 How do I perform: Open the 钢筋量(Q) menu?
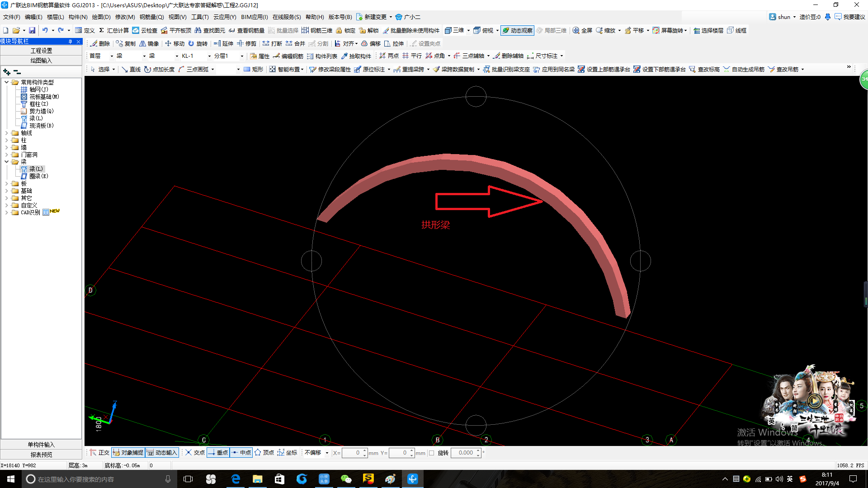point(151,17)
